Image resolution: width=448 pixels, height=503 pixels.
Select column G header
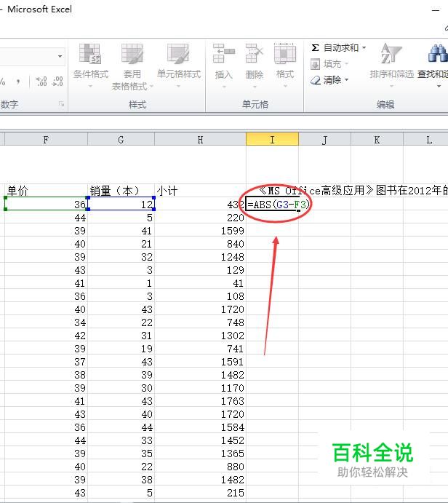[121, 140]
